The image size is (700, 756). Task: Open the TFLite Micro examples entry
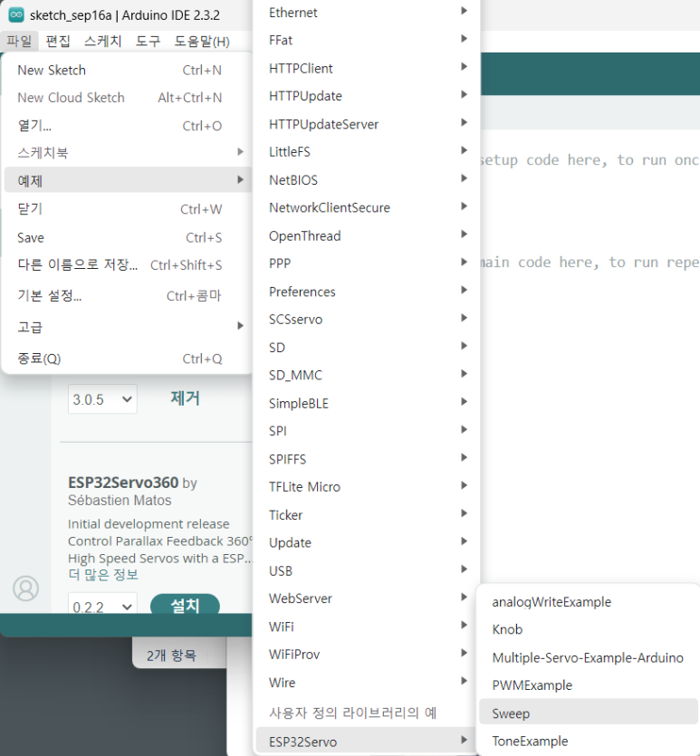pos(367,487)
